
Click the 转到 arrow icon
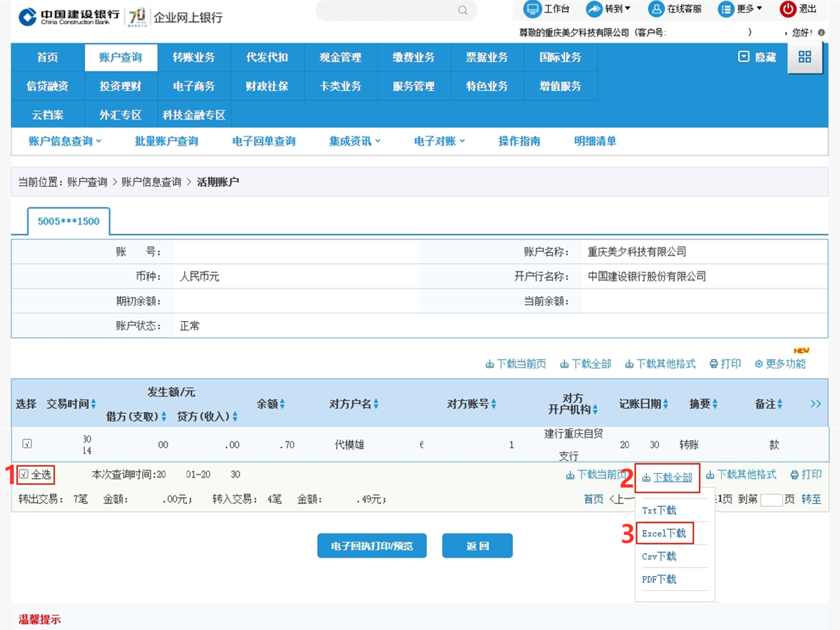click(594, 9)
